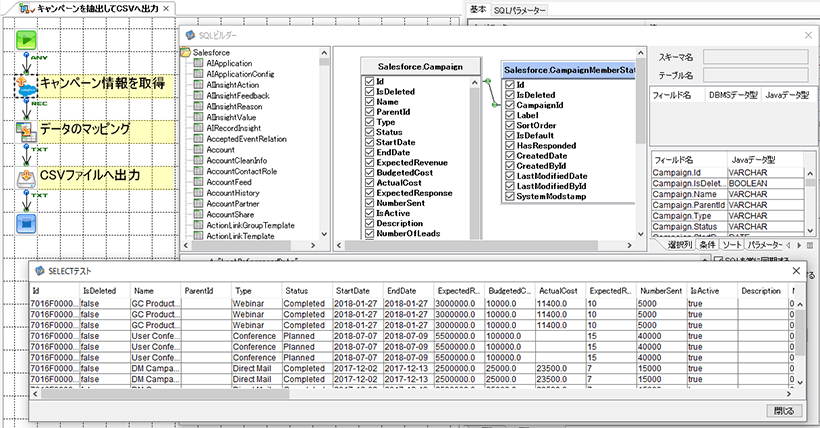Click the down arrow of table tree scrollbar
Image resolution: width=820 pixels, height=428 pixels.
[x=324, y=234]
